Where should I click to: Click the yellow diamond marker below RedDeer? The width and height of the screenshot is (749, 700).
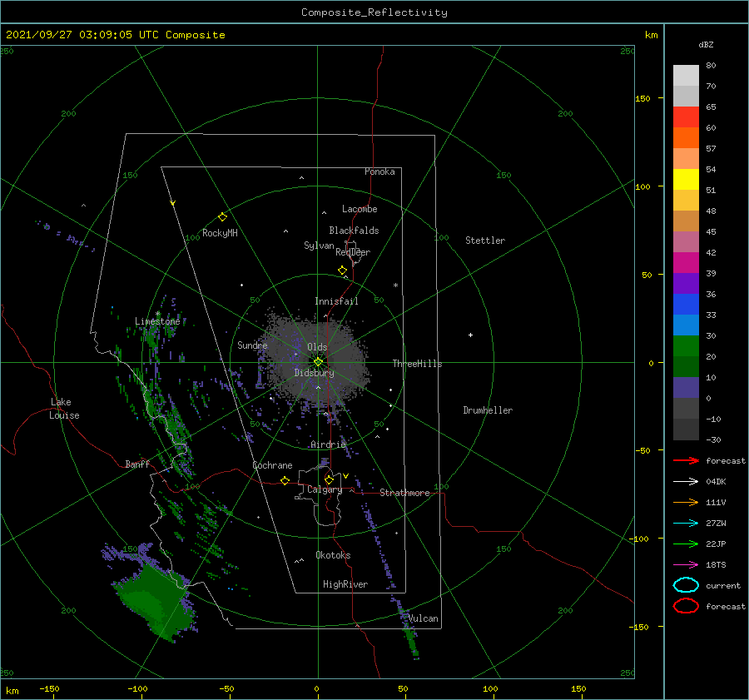(x=342, y=271)
